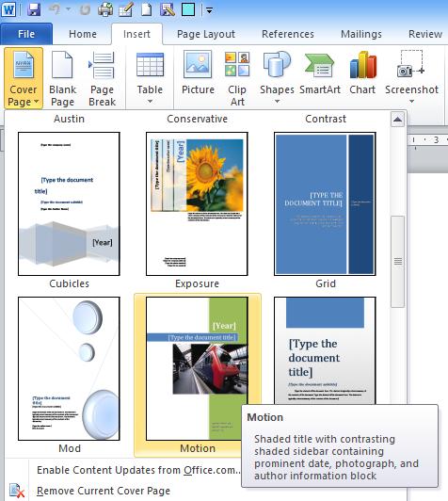This screenshot has width=448, height=501.
Task: Open the File tab
Action: 26,34
